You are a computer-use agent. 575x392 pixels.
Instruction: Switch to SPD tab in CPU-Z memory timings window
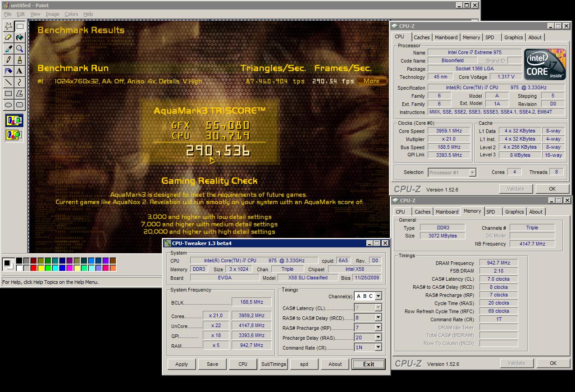(491, 212)
